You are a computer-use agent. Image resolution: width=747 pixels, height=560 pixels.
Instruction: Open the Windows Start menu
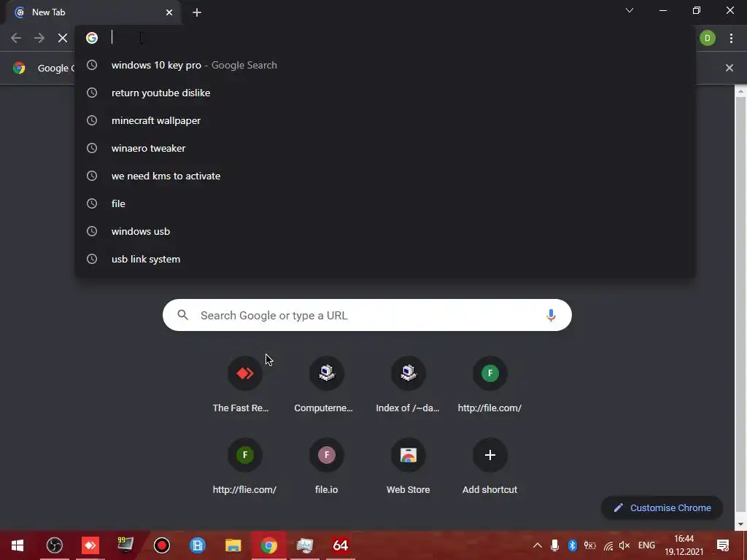(18, 545)
